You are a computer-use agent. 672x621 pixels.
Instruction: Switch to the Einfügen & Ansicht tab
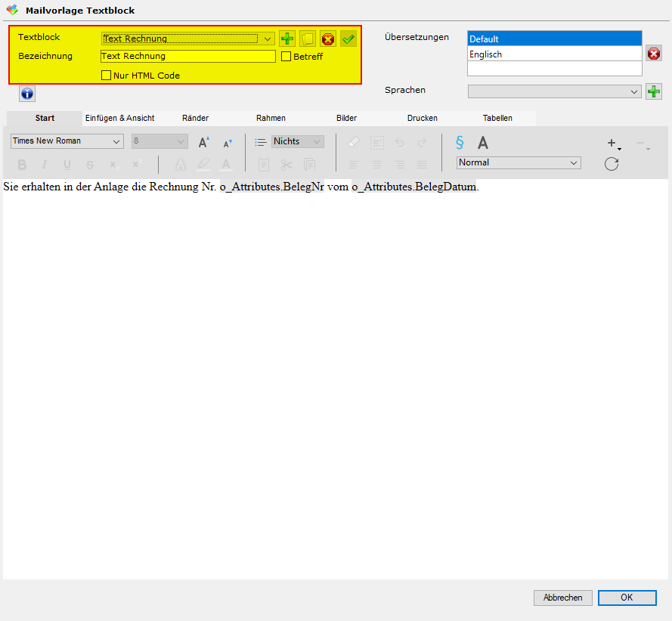coord(120,119)
